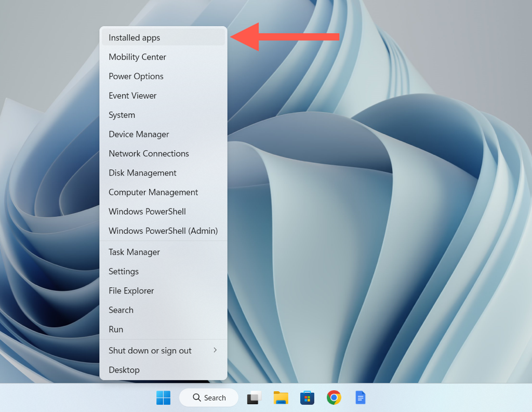
Task: Select File Explorer in the menu
Action: pos(163,291)
